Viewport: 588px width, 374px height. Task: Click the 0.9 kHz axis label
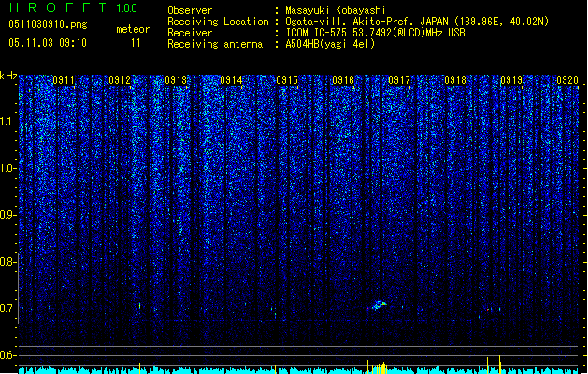click(8, 215)
